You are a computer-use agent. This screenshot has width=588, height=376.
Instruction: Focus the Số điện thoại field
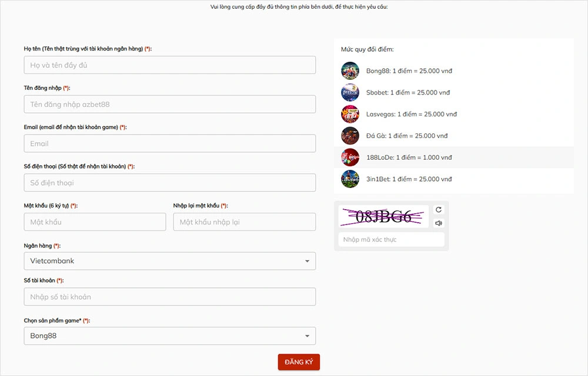(170, 183)
